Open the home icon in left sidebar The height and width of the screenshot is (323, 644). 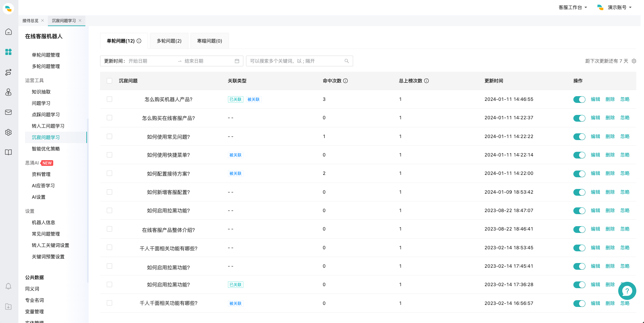8,32
